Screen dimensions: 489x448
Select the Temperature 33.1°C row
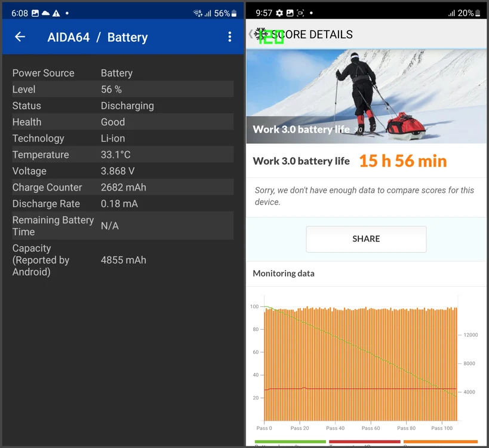123,155
